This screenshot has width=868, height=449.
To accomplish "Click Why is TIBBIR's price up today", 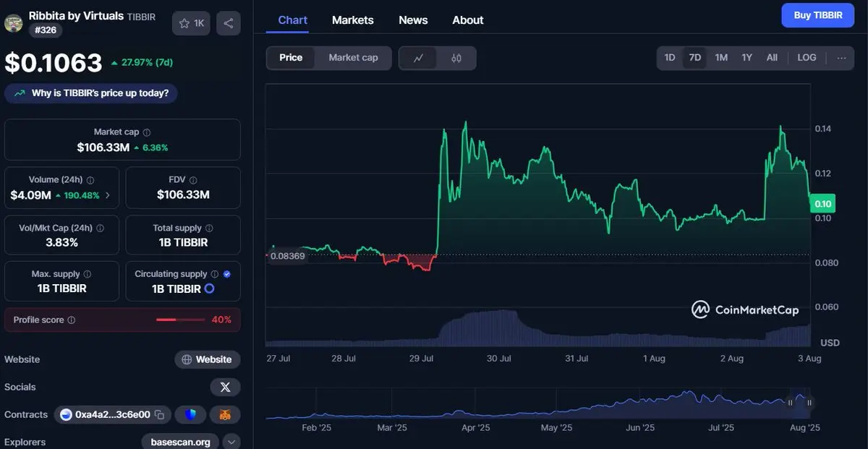I will (91, 93).
